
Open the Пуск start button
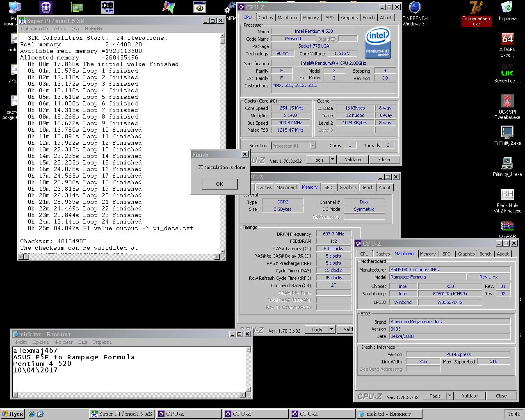12,414
